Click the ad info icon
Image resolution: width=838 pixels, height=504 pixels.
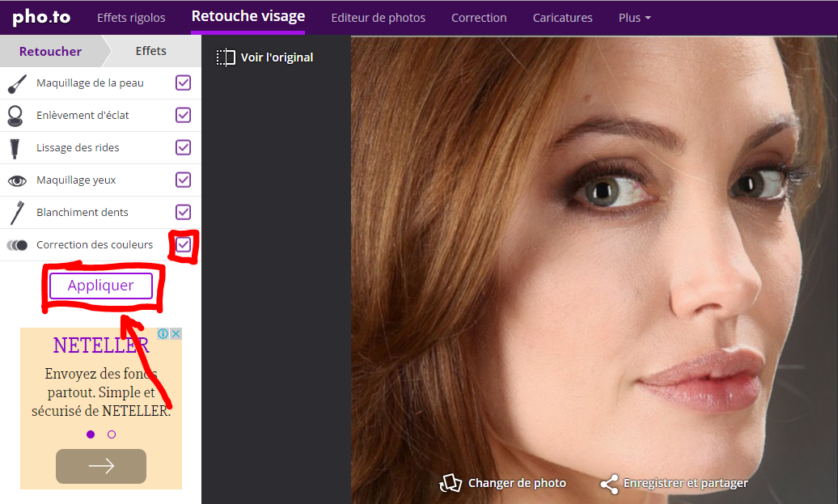click(x=163, y=334)
